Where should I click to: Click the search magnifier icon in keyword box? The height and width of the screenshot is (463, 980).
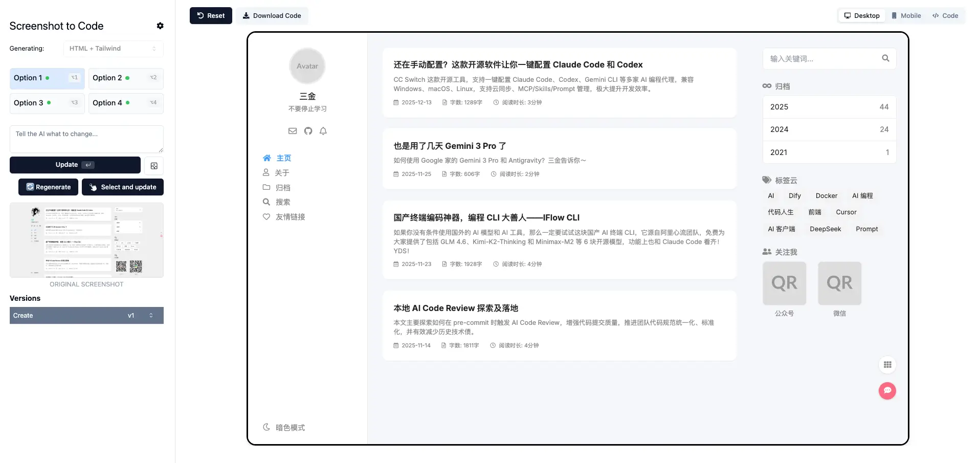tap(885, 58)
